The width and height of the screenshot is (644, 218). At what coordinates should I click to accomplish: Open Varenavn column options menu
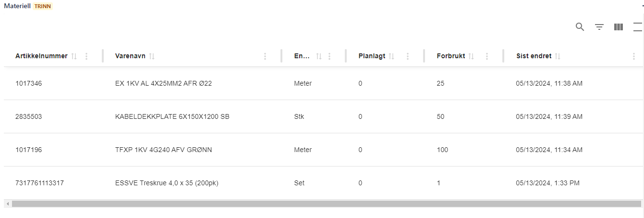click(265, 56)
